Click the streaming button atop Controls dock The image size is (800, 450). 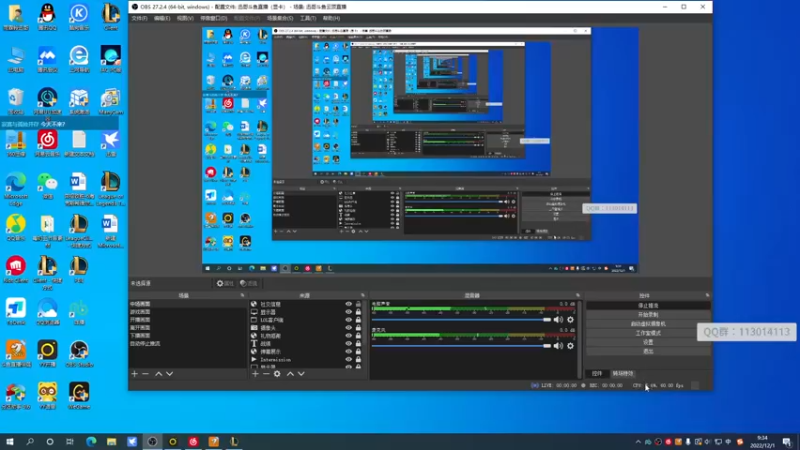pos(648,306)
